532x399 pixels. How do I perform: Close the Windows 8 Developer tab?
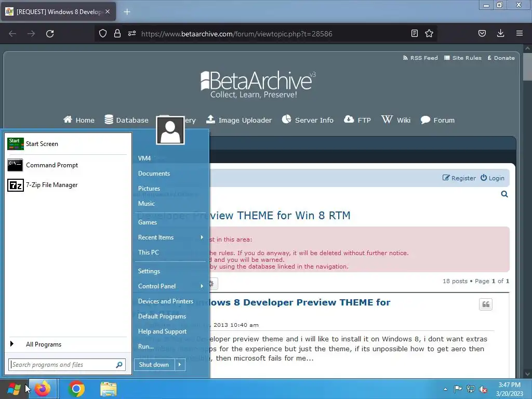tap(108, 11)
